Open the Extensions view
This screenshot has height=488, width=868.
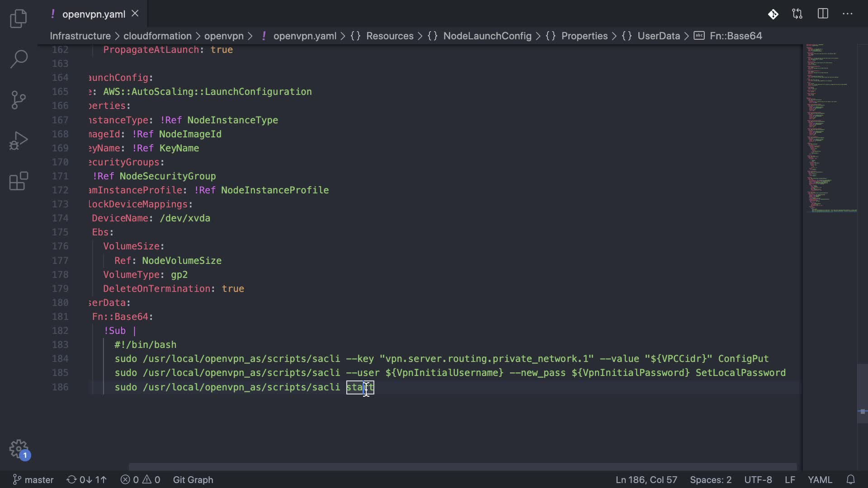tap(19, 181)
